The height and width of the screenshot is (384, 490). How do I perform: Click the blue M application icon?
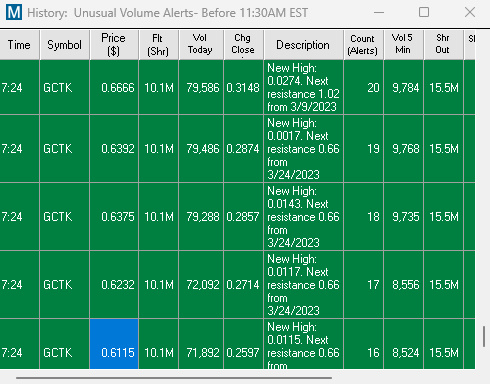click(14, 12)
